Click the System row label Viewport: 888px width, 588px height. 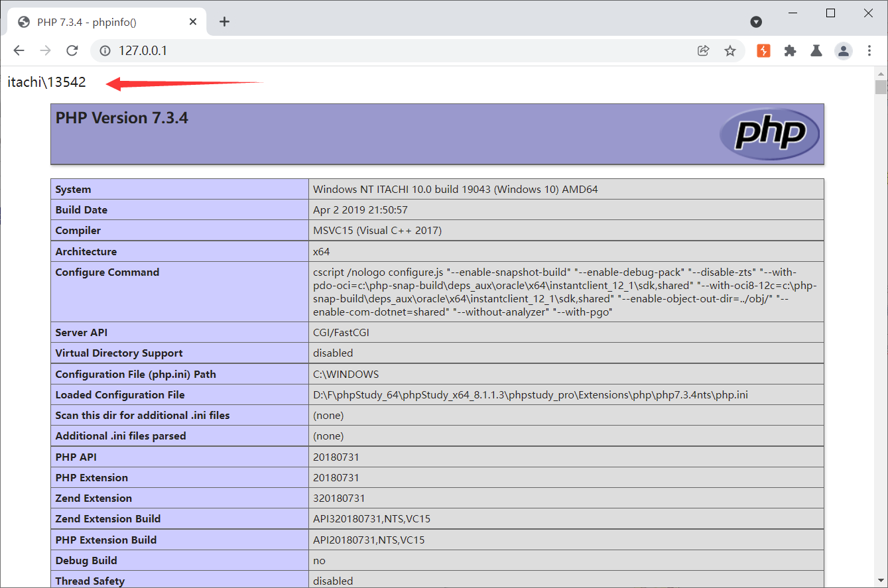click(x=73, y=190)
